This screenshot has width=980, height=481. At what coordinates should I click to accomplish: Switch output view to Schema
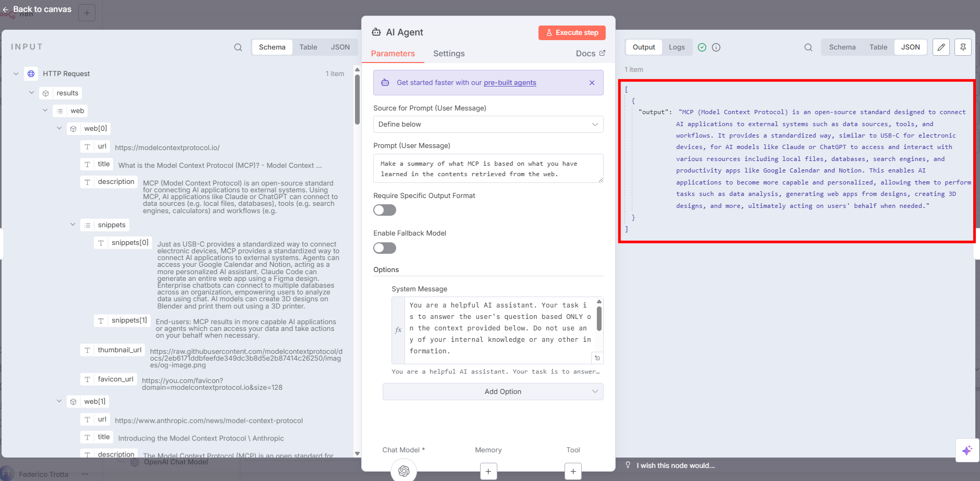pyautogui.click(x=842, y=47)
